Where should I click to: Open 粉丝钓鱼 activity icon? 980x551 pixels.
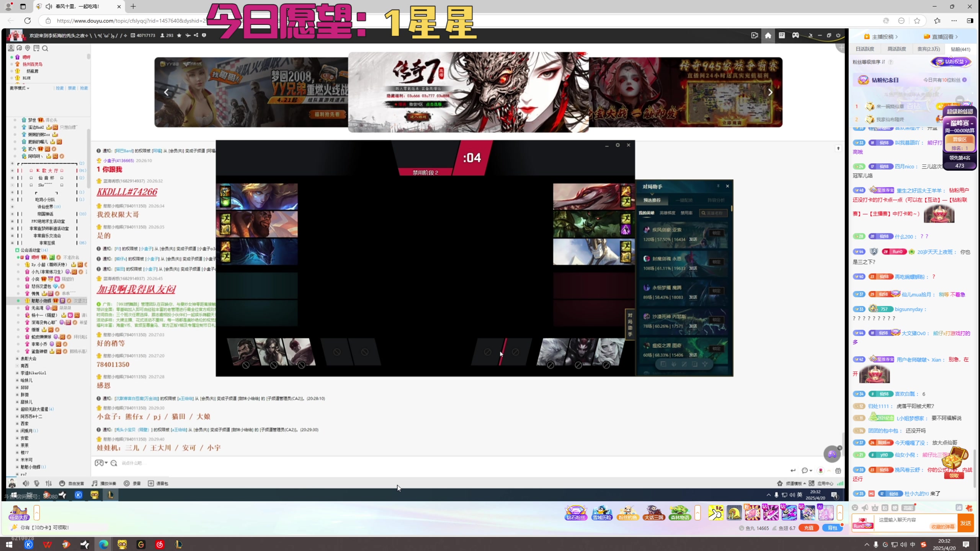click(628, 513)
